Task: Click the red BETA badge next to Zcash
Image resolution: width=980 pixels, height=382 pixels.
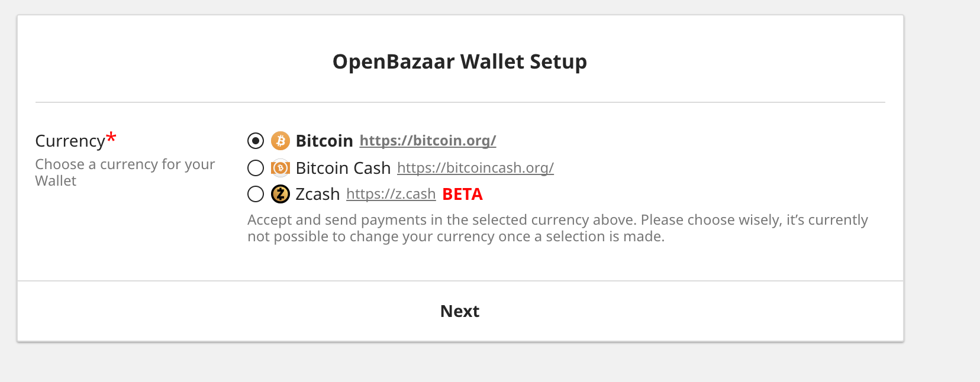Action: [462, 194]
